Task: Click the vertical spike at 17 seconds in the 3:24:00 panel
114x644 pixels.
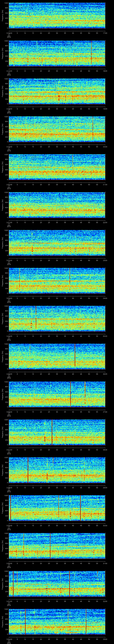Action: (36, 317)
